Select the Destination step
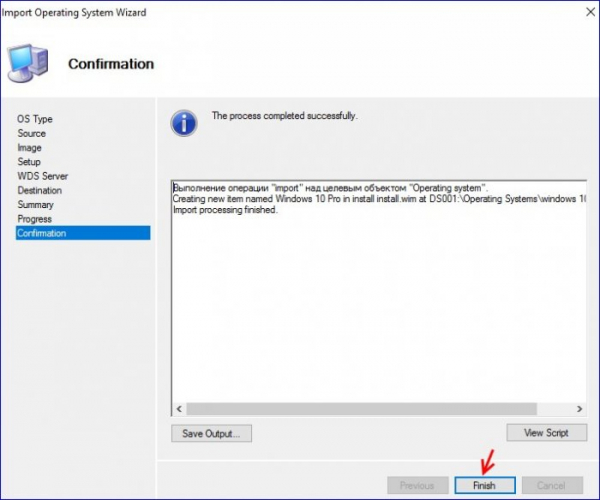The width and height of the screenshot is (600, 500). (40, 190)
